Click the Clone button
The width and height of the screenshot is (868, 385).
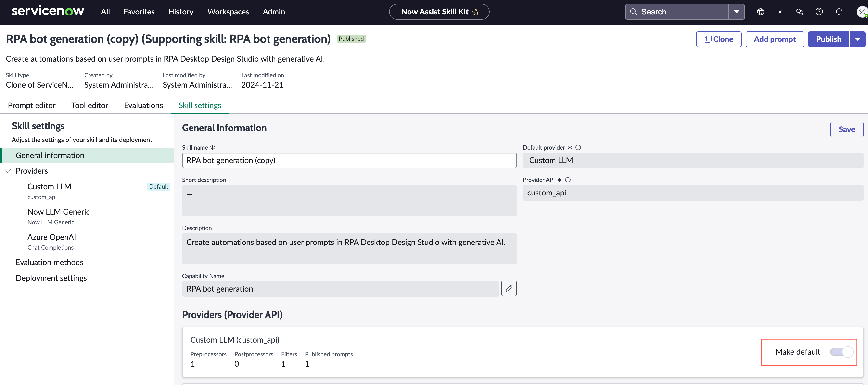tap(718, 39)
